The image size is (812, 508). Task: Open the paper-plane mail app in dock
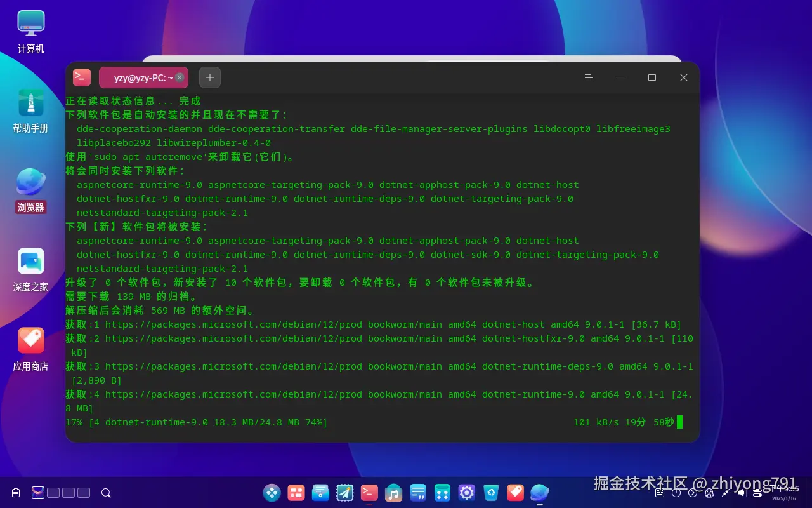(345, 492)
